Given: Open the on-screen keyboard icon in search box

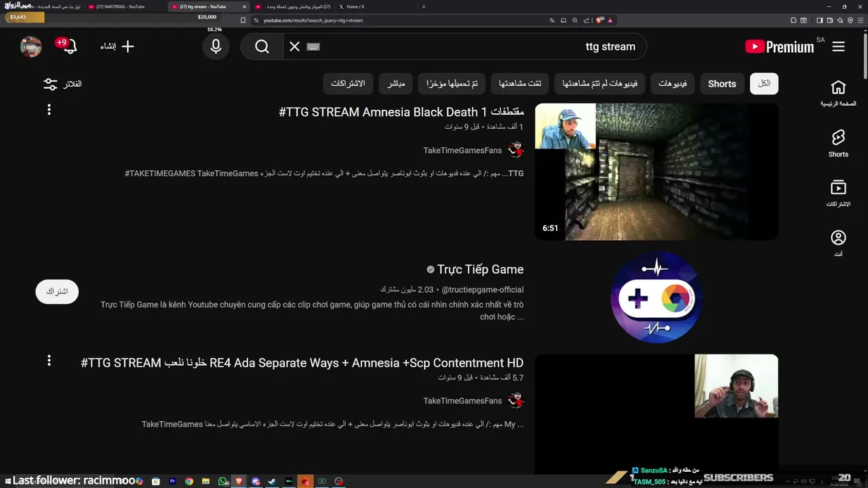Looking at the screenshot, I should [313, 47].
